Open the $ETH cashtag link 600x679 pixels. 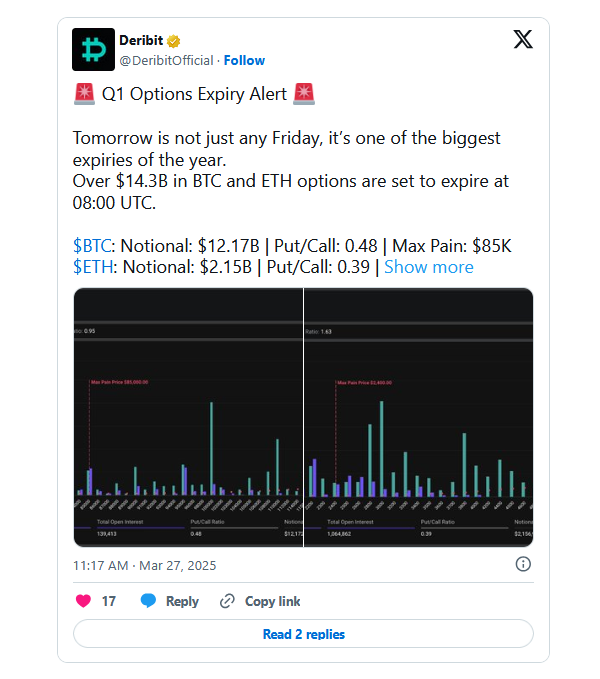coord(93,267)
